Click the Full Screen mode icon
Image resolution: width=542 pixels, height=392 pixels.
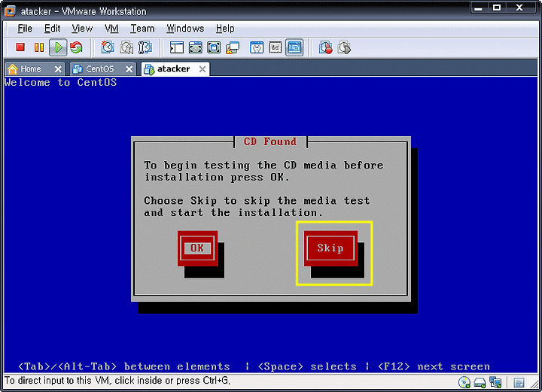pyautogui.click(x=214, y=47)
